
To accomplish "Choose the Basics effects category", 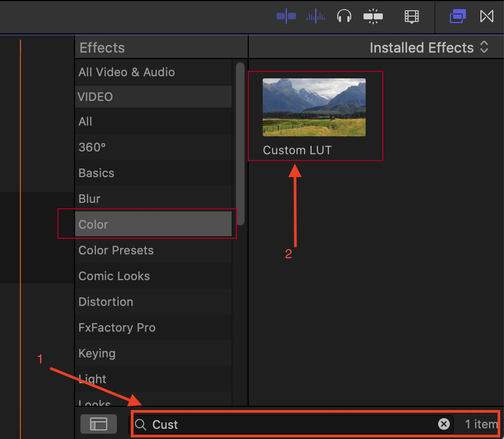I will coord(153,173).
